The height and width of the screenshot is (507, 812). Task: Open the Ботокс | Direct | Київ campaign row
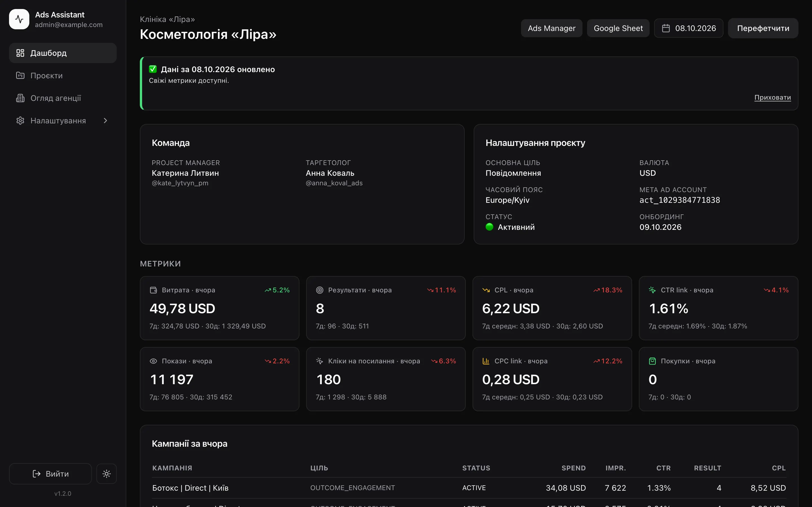coord(469,488)
